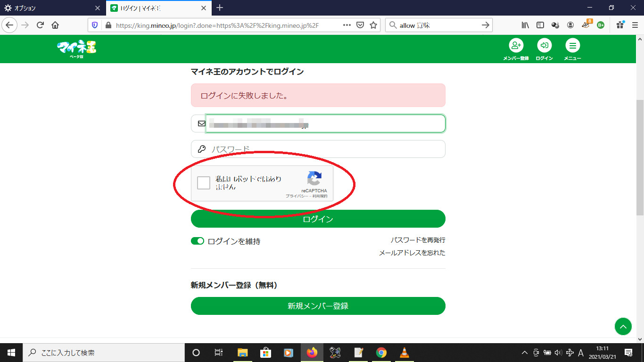The width and height of the screenshot is (644, 362).
Task: Open Google Chrome from the taskbar
Action: point(381,353)
